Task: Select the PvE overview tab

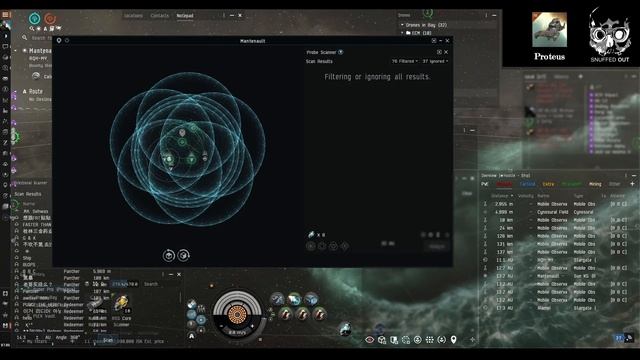Action: [484, 184]
